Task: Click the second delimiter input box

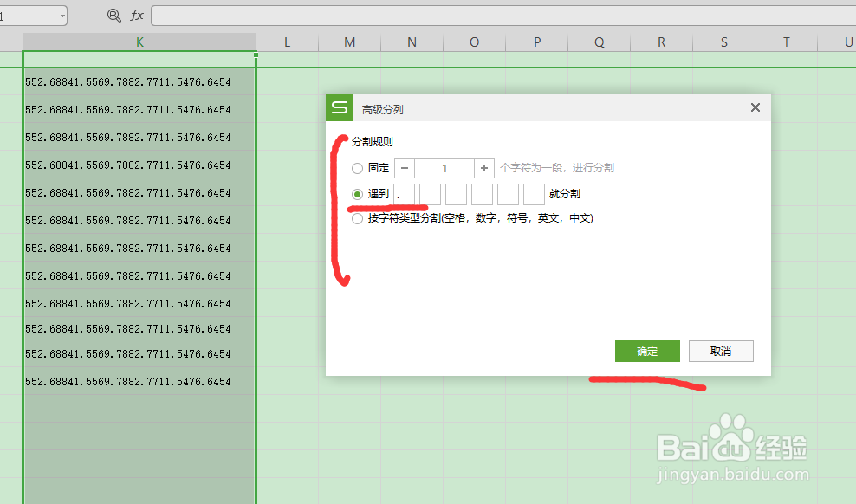Action: pyautogui.click(x=431, y=194)
